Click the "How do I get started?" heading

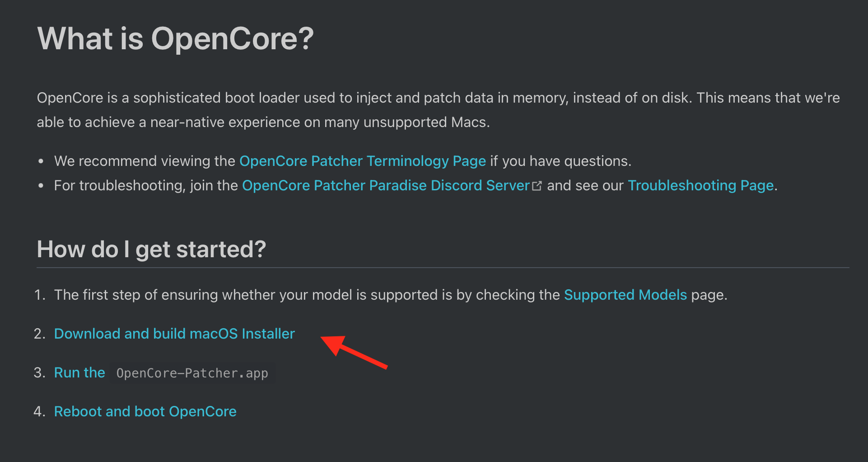[151, 250]
